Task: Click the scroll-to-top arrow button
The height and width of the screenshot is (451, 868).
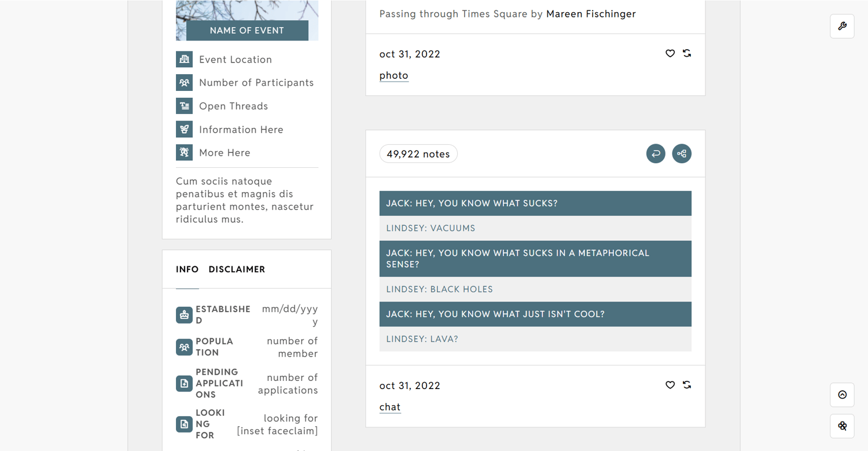Action: click(842, 395)
